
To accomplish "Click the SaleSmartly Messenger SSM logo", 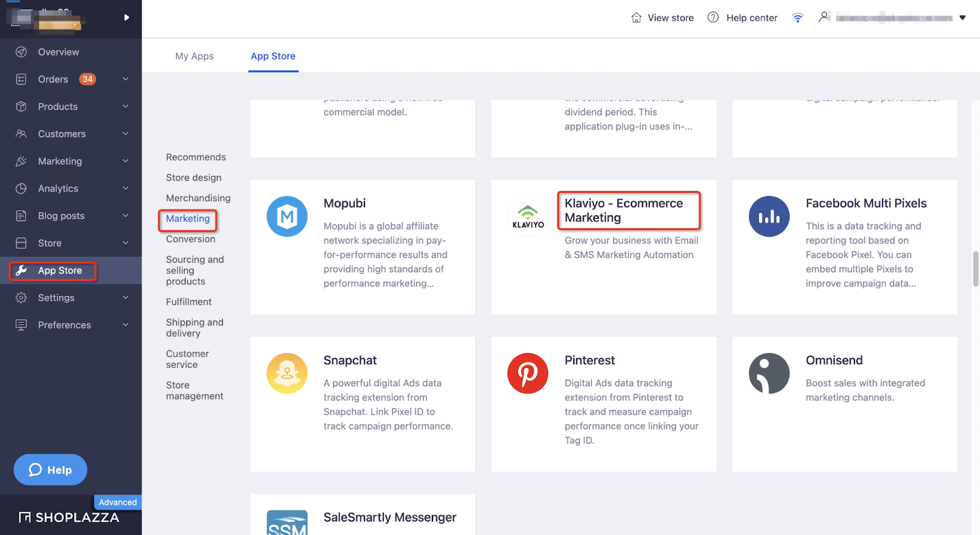I will 287,523.
